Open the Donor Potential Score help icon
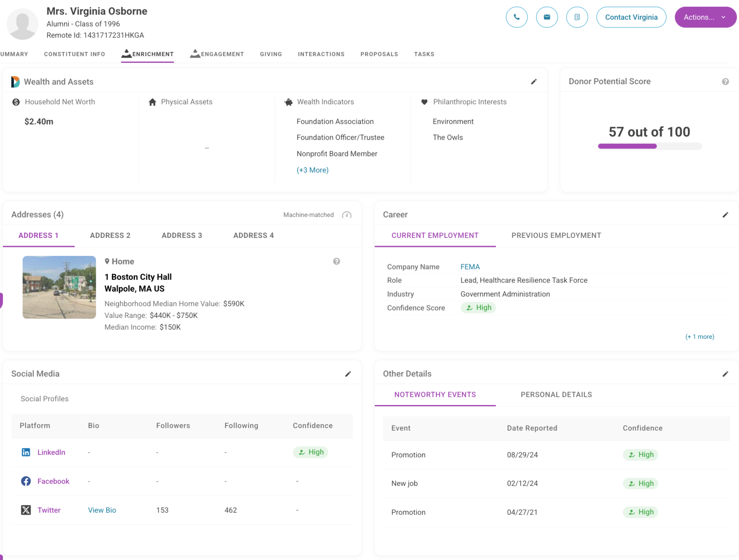The width and height of the screenshot is (739, 560). 725,82
